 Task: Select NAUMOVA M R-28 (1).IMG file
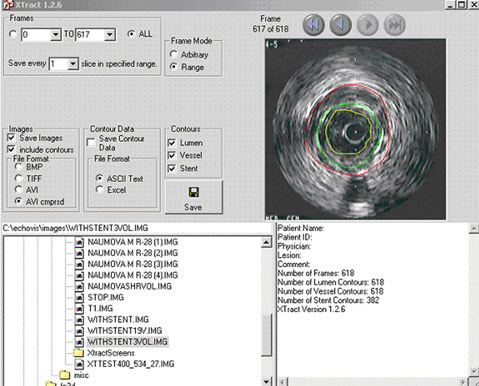point(133,242)
